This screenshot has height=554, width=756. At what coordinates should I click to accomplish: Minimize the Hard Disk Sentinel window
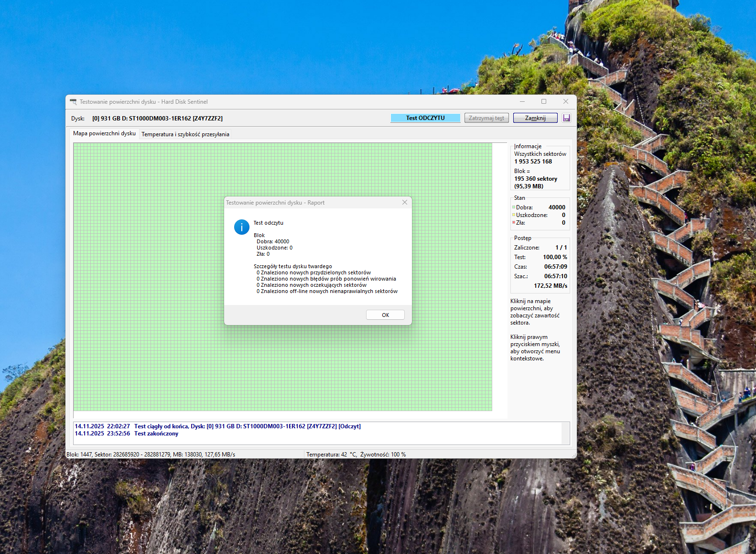click(x=522, y=101)
